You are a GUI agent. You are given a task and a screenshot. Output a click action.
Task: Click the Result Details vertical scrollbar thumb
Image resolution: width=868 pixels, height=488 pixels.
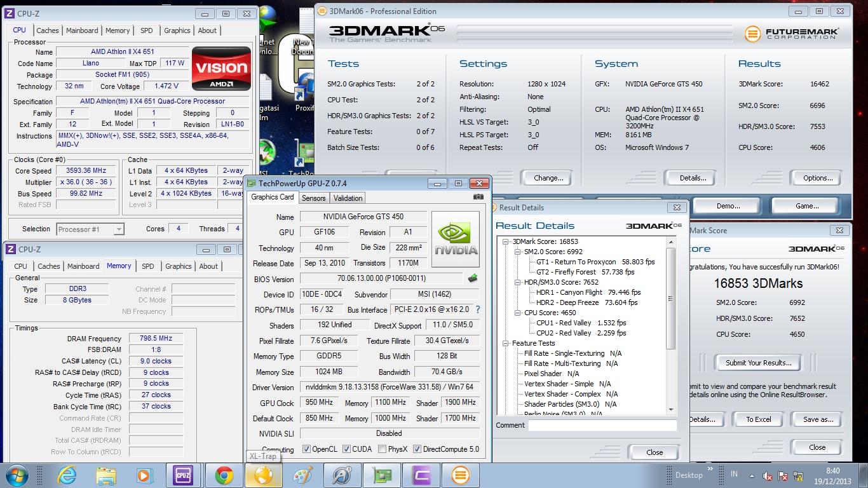(671, 297)
